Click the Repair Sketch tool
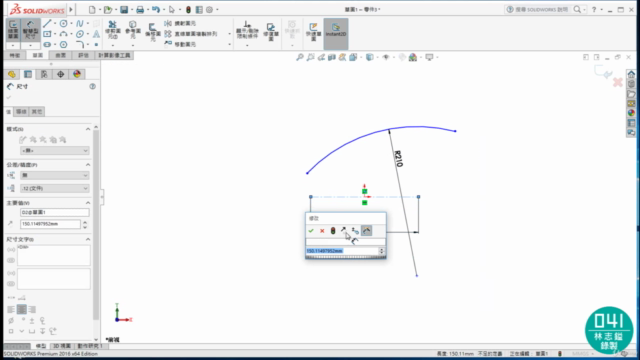640x360 pixels. click(271, 32)
